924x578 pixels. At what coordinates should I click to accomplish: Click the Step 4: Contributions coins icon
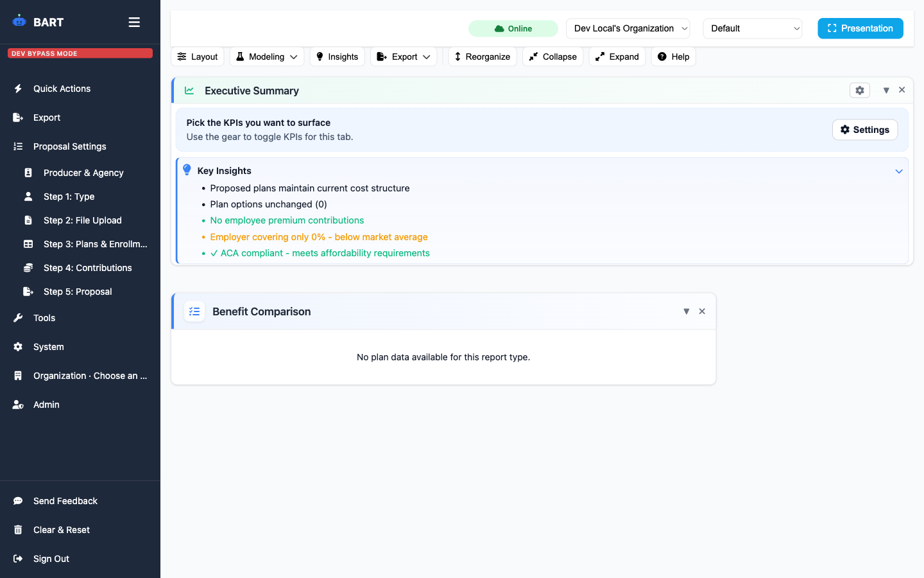click(x=29, y=268)
